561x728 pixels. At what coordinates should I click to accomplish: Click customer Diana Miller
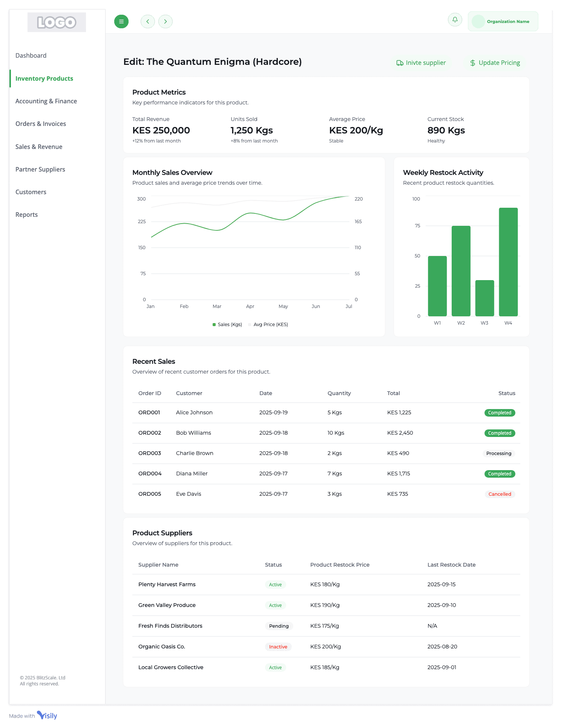coord(192,474)
